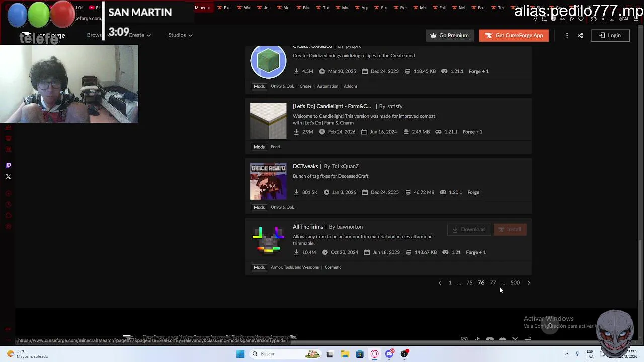This screenshot has height=362, width=644.
Task: Expand the Create dropdown menu
Action: pos(139,35)
